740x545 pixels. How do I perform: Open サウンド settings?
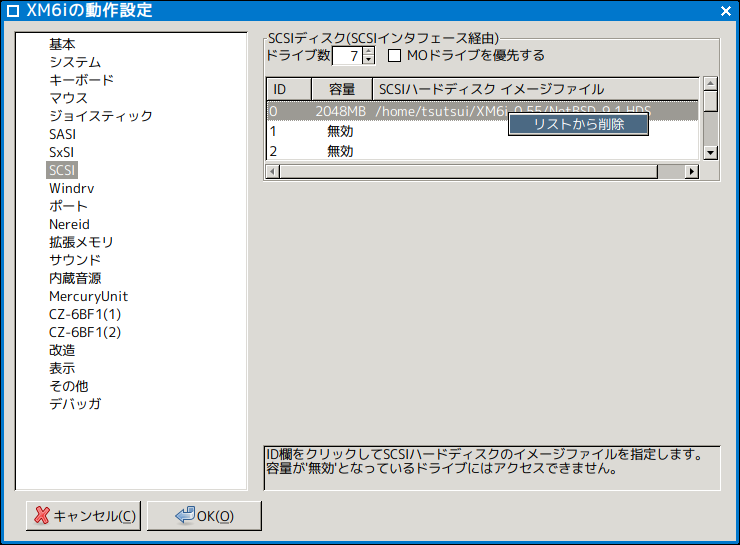(75, 260)
